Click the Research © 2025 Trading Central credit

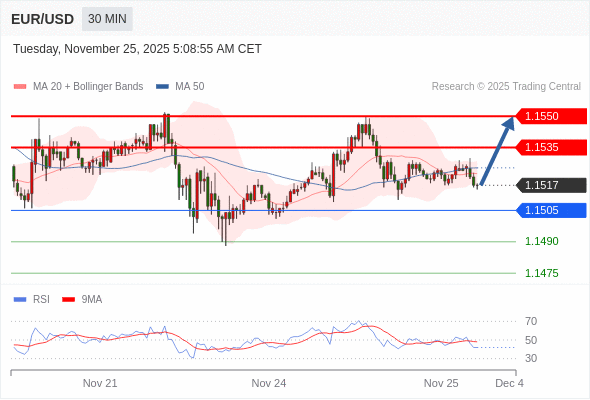tap(506, 87)
